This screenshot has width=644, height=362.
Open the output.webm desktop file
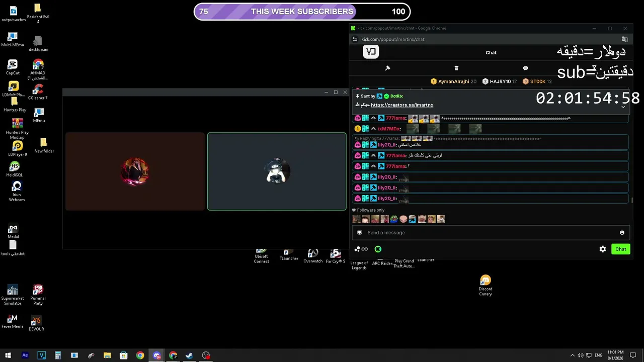coord(14,14)
